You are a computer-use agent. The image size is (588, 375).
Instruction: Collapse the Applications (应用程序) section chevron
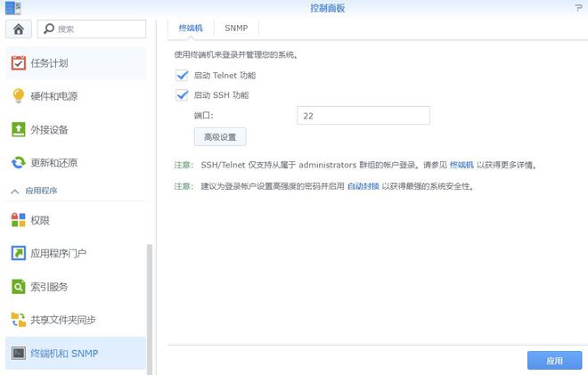click(x=14, y=192)
